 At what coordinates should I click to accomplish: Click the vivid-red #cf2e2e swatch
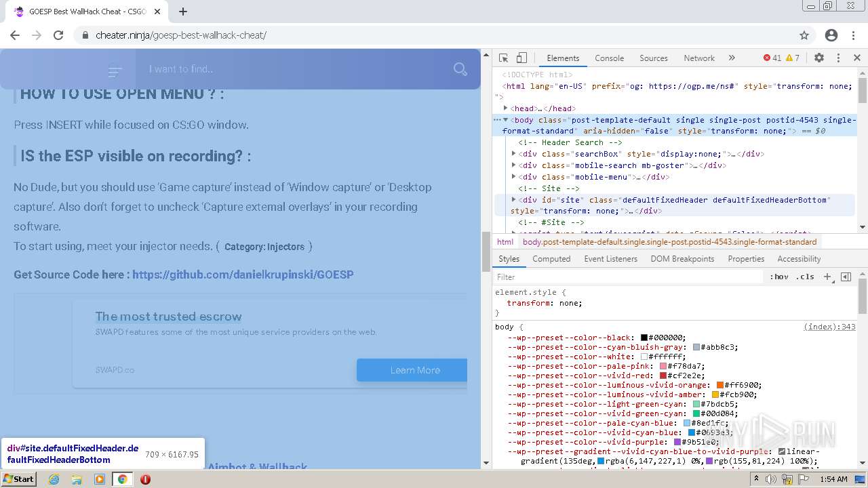663,375
